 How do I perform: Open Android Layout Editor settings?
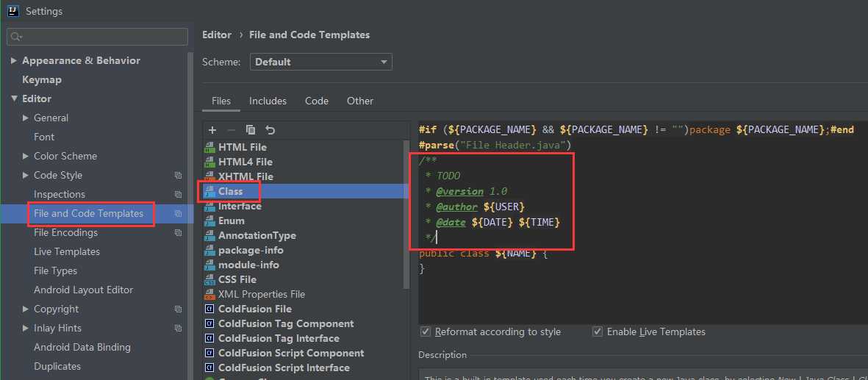(x=84, y=290)
